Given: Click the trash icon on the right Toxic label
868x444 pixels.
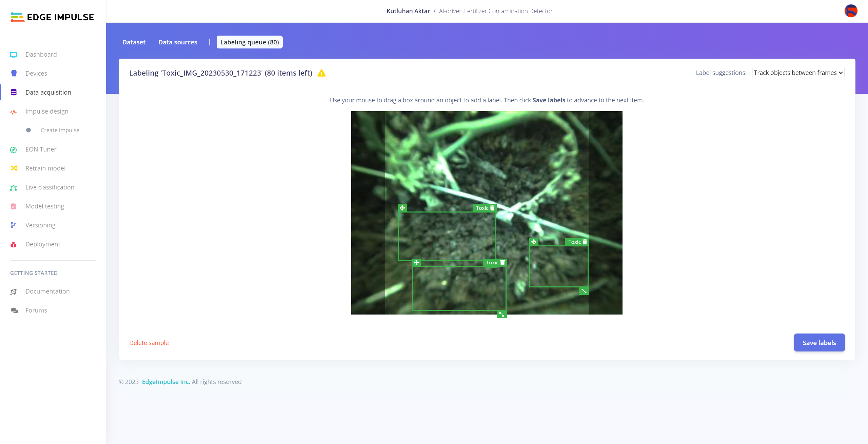Looking at the screenshot, I should point(585,242).
